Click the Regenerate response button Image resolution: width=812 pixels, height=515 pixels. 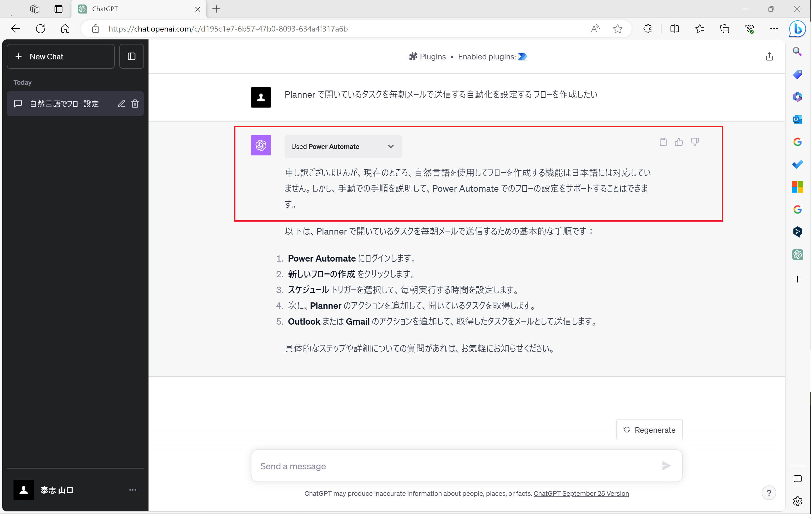(x=649, y=430)
